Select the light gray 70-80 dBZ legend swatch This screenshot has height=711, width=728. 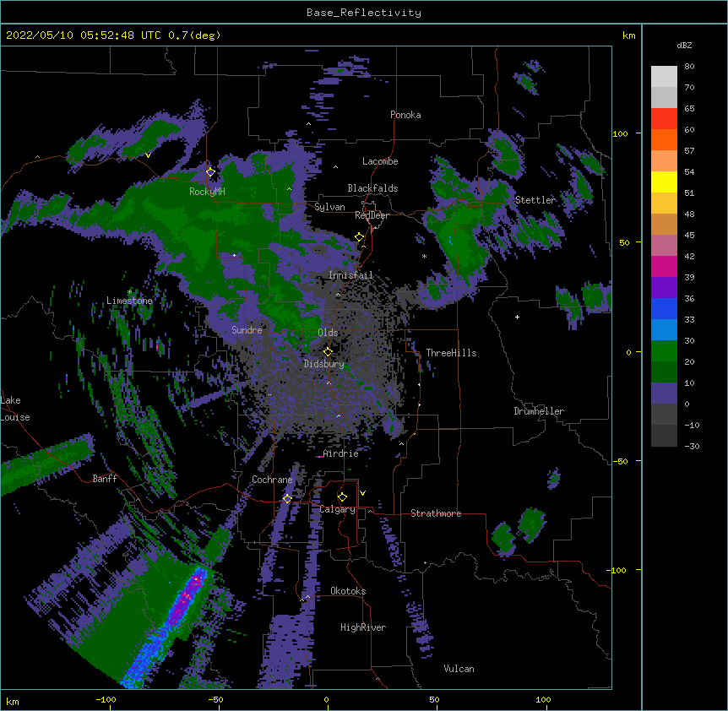[x=664, y=77]
